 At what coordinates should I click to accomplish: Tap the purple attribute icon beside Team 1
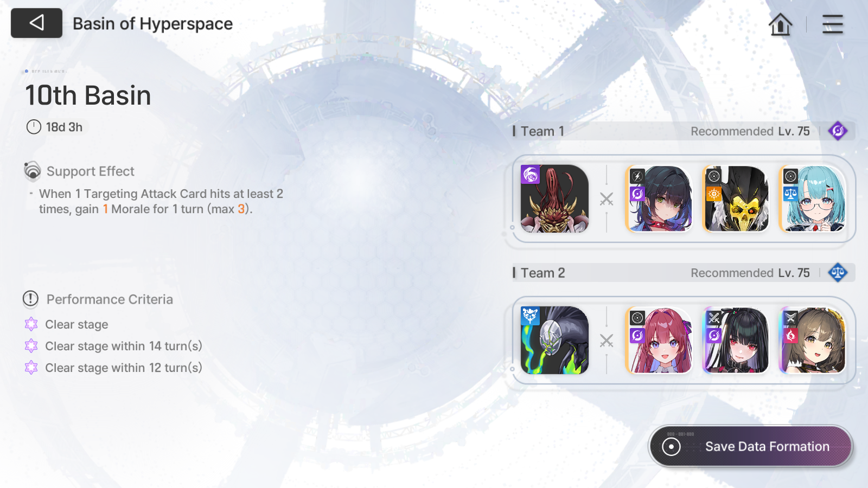coord(838,131)
